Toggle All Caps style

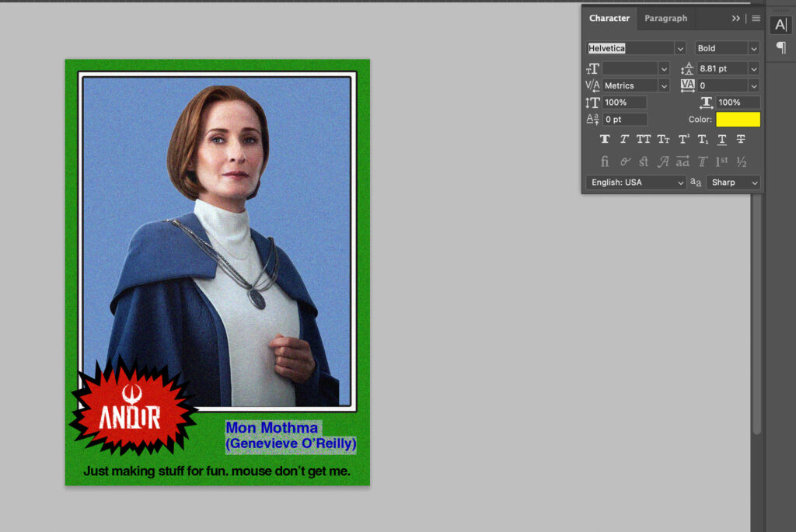pos(643,139)
